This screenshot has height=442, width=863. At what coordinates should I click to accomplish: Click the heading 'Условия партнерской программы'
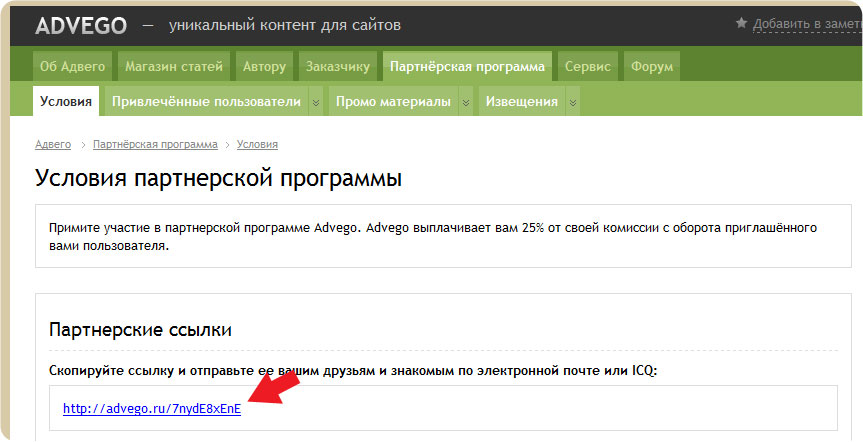click(x=219, y=179)
